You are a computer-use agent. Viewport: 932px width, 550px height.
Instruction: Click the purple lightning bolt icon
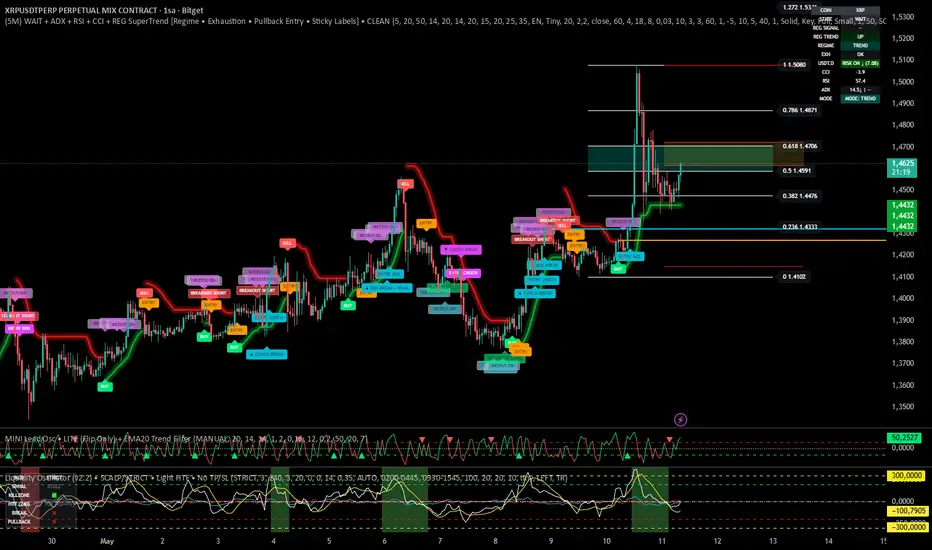pyautogui.click(x=681, y=420)
